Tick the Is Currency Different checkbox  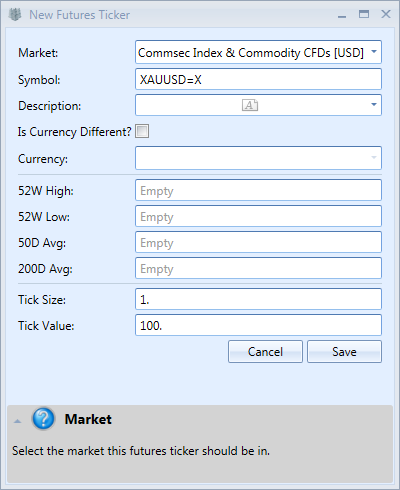click(x=142, y=131)
